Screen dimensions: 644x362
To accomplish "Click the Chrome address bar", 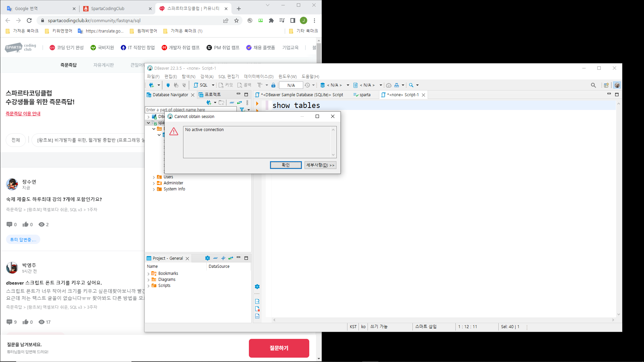I will 134,20.
